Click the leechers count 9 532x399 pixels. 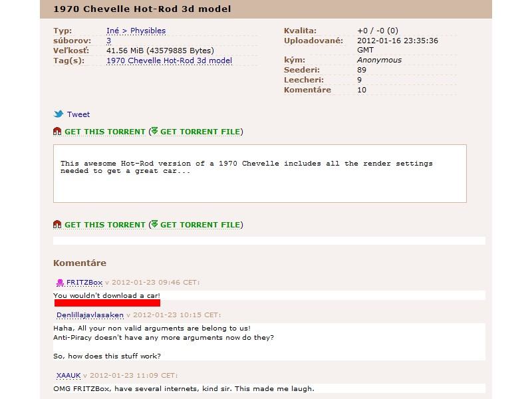pyautogui.click(x=359, y=80)
